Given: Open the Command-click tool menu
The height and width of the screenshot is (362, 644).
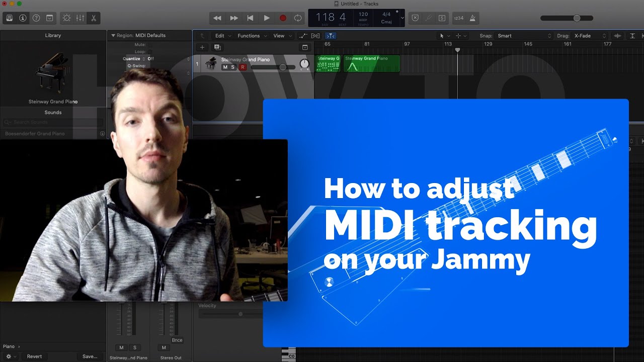Looking at the screenshot, I should [x=461, y=36].
